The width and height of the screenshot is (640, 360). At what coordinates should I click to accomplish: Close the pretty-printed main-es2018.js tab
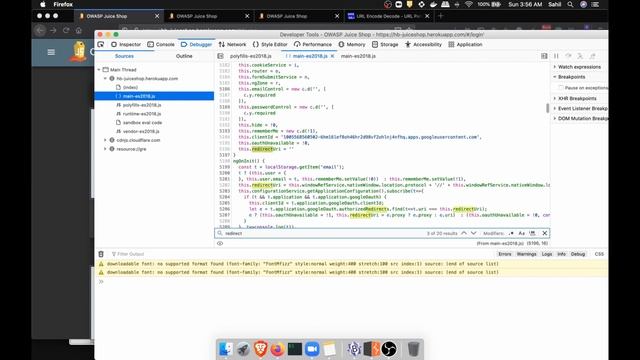point(332,56)
